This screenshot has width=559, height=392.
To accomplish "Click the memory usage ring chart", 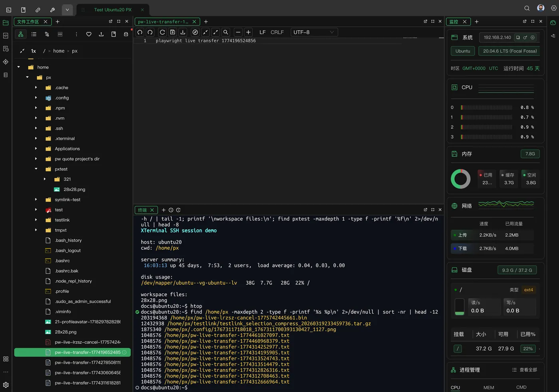I will [x=461, y=179].
